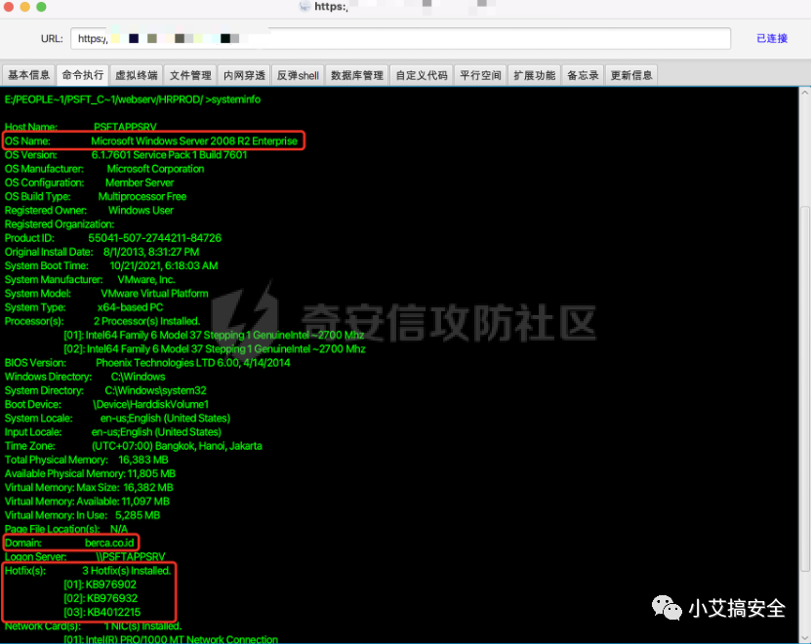Close the window with red button
The height and width of the screenshot is (644, 812).
8,7
